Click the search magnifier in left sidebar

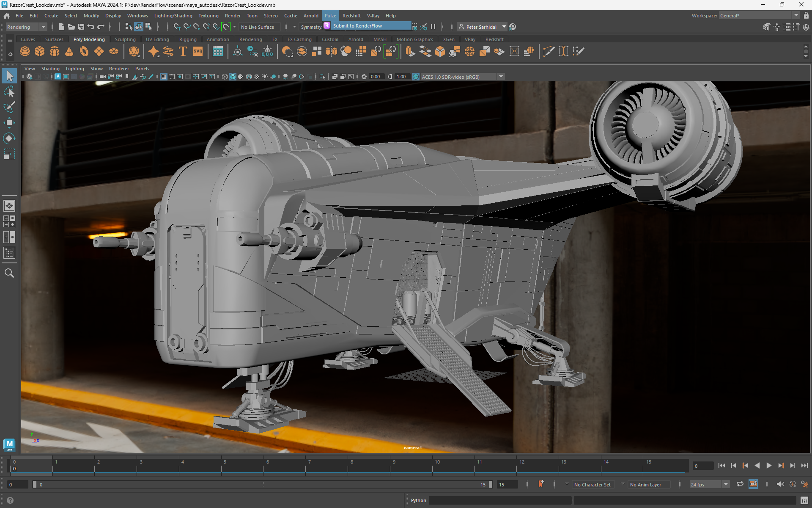(x=9, y=273)
